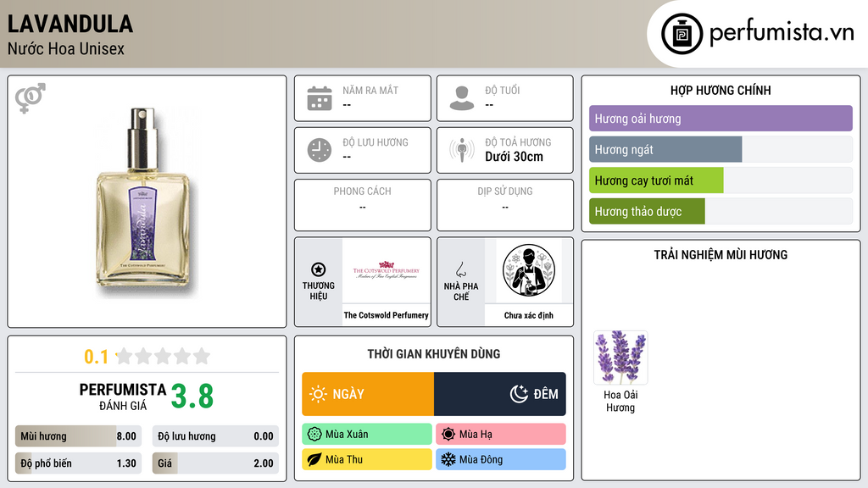Click the Hương thảo dược accord bar

pos(721,211)
